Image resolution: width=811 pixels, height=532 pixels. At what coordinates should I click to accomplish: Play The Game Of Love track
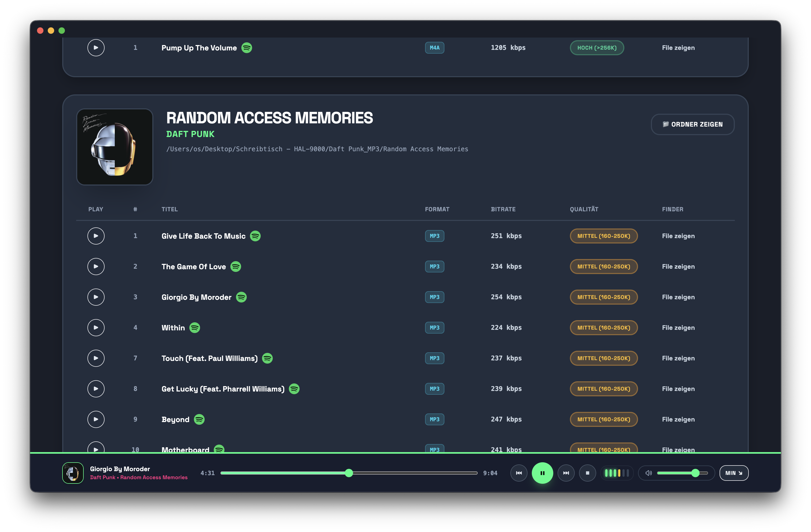click(96, 267)
